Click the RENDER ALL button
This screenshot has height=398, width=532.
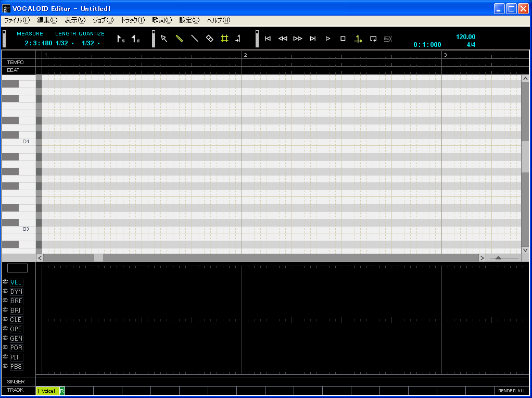[512, 391]
